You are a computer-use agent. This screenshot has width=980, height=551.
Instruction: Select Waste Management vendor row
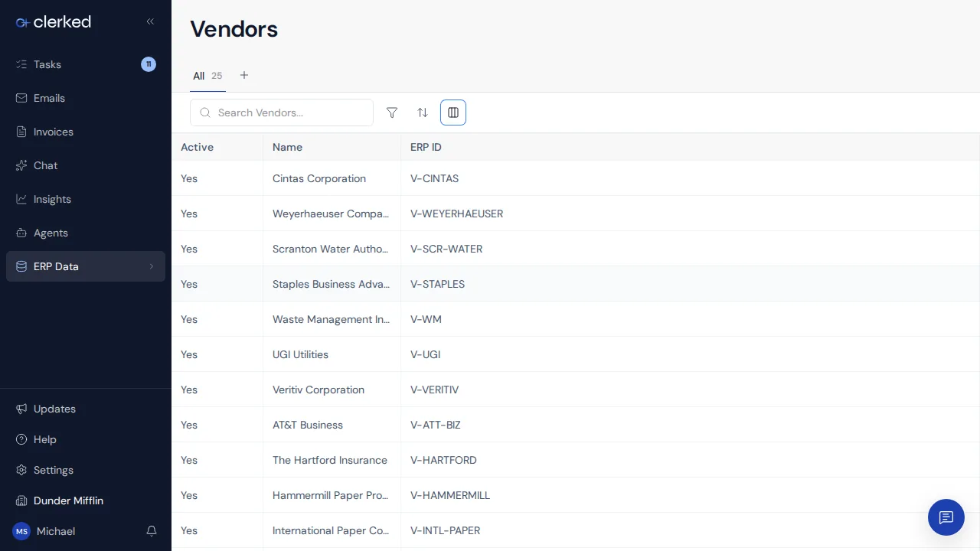(x=576, y=319)
